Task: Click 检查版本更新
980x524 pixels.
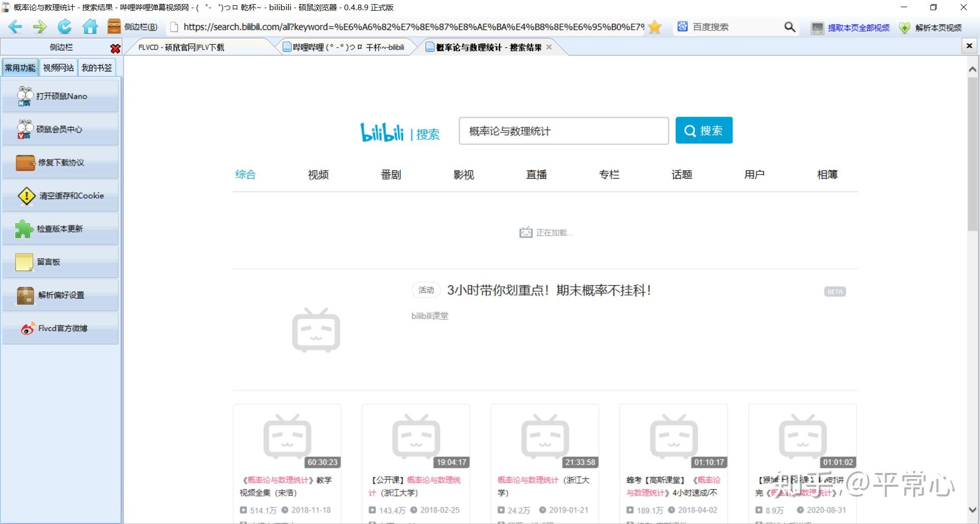Action: [x=61, y=229]
